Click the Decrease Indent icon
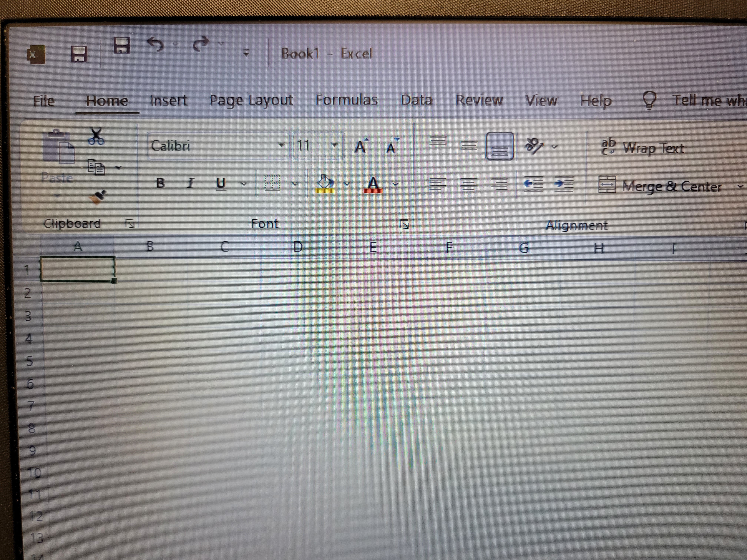 (x=533, y=184)
